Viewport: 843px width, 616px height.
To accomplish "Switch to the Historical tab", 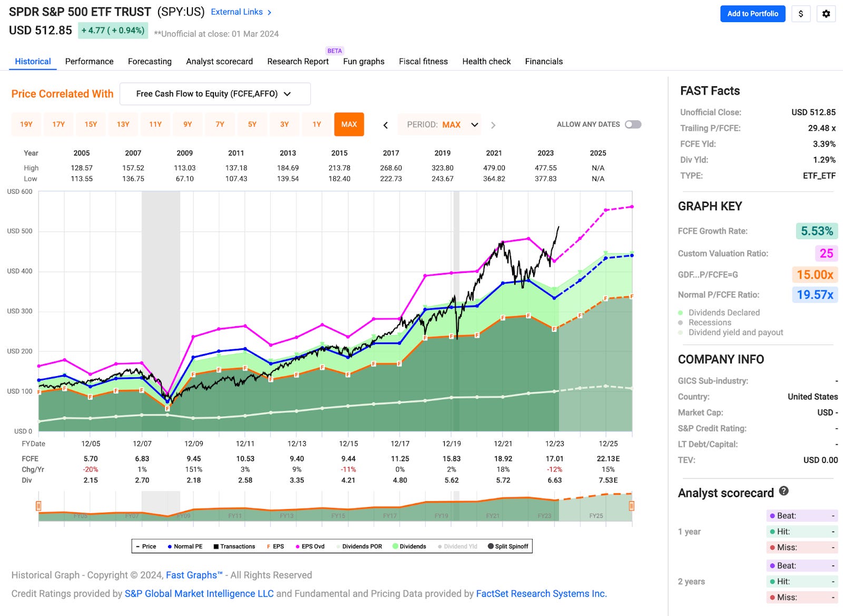I will tap(33, 61).
